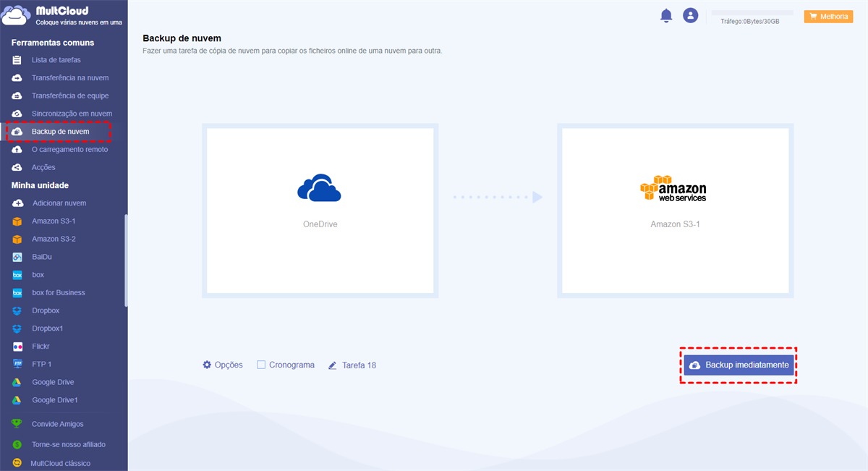Screen dimensions: 868x471
Task: Click the Acções cloud icon
Action: (x=17, y=167)
